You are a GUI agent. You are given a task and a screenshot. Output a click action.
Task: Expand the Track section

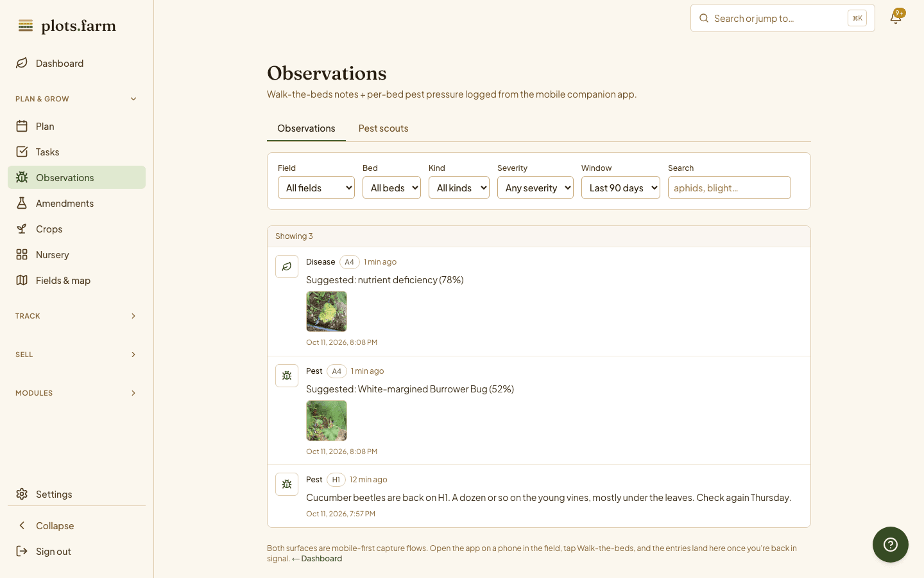click(x=76, y=316)
